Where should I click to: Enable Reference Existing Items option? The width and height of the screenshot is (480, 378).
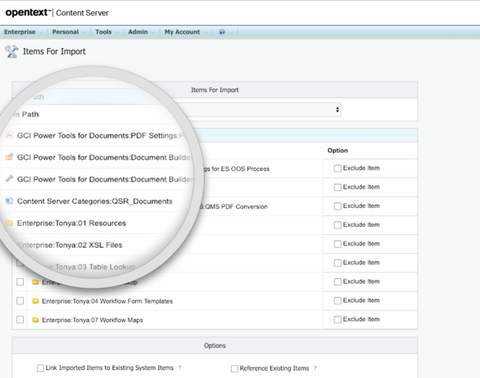234,368
